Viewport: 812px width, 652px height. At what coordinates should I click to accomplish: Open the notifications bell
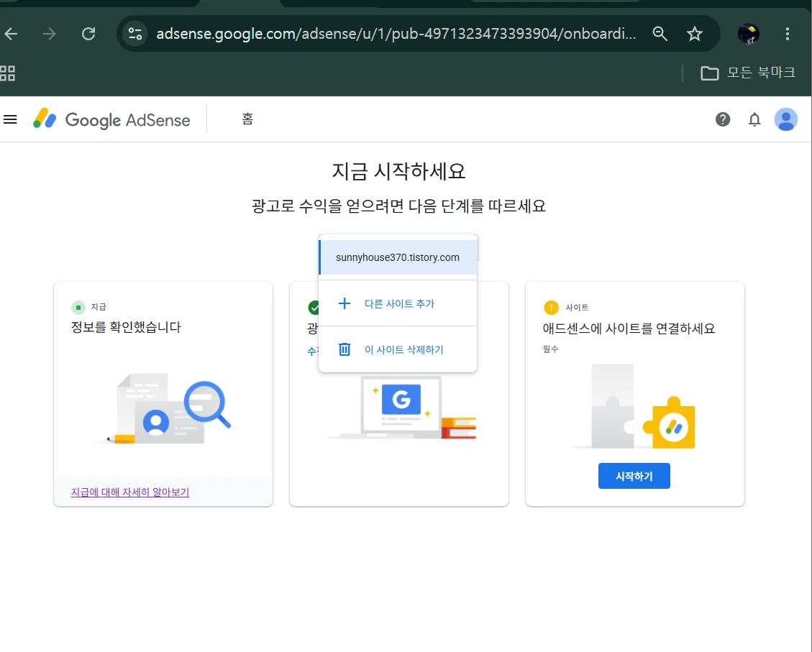coord(754,119)
